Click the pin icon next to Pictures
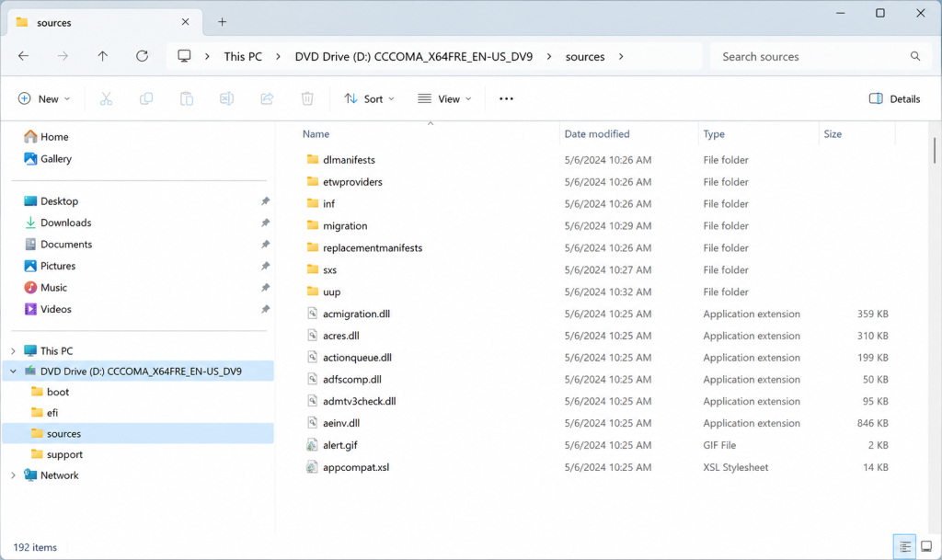This screenshot has height=560, width=942. pos(265,266)
